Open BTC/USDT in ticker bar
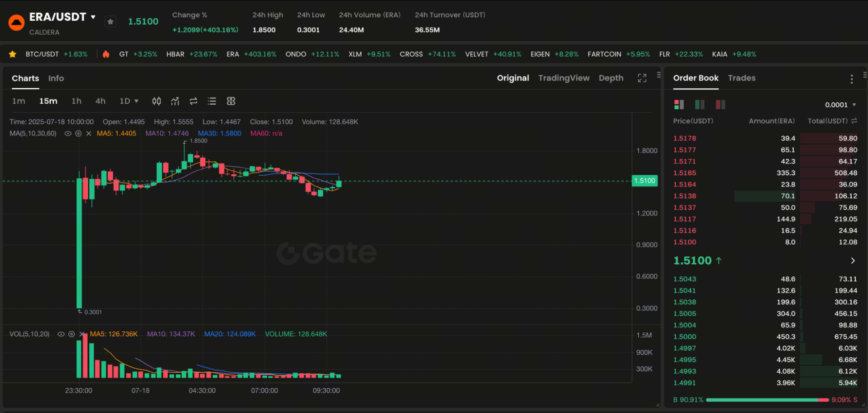Screen dimensions: 868x413 [56, 54]
